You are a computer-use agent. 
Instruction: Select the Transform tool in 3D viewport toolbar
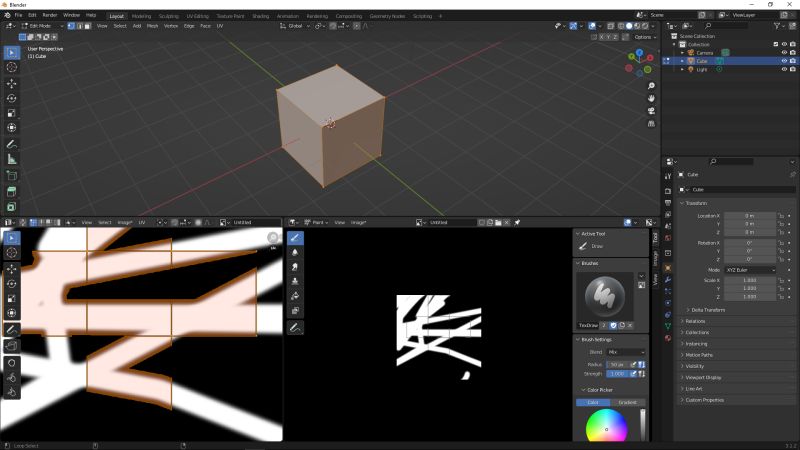12,128
